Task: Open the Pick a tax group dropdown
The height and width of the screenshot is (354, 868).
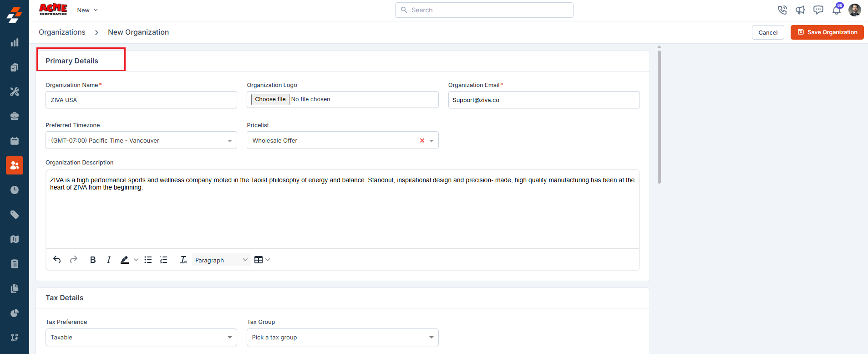Action: [x=343, y=337]
